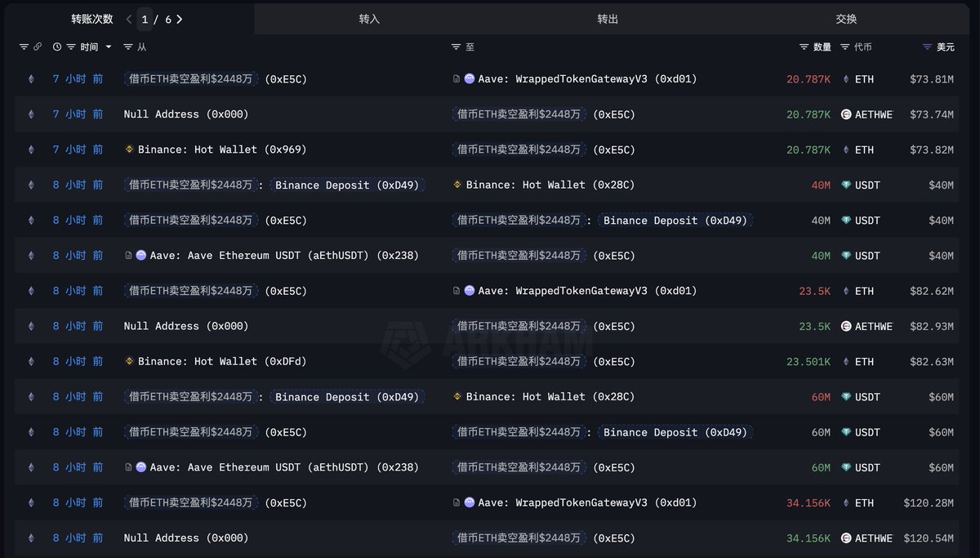This screenshot has width=980, height=558.
Task: Open first row's 7 小时 前 transaction link
Action: pyautogui.click(x=78, y=79)
